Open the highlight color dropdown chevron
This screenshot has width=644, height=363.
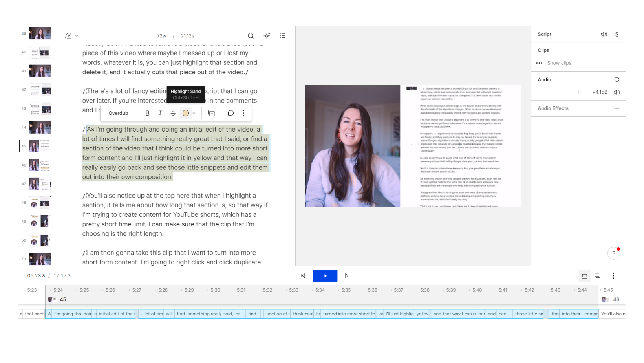click(x=193, y=113)
